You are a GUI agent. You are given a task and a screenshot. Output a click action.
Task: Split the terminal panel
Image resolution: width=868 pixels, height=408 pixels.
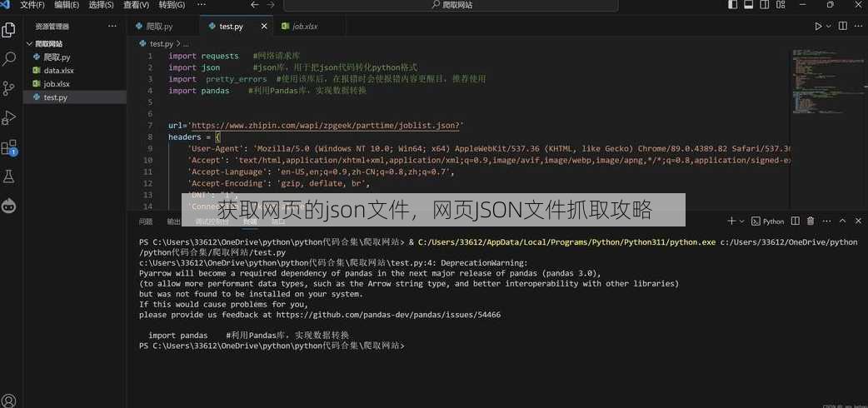pos(795,221)
